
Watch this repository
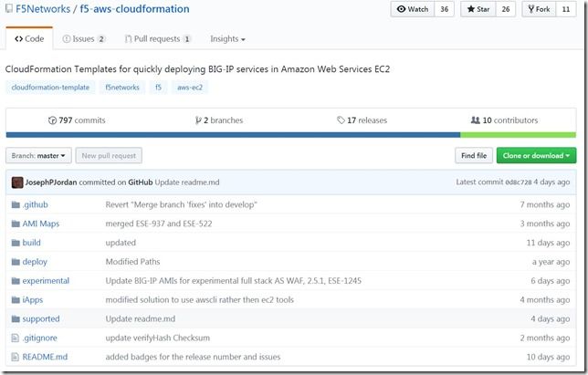(x=412, y=9)
